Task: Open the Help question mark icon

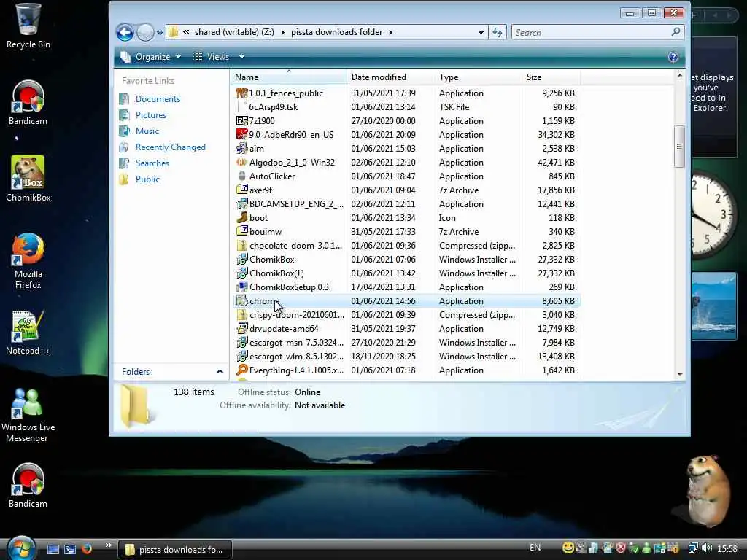Action: 673,57
